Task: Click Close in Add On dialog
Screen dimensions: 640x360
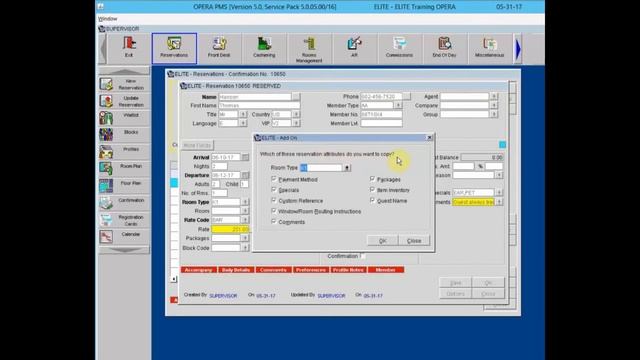Action: point(414,241)
